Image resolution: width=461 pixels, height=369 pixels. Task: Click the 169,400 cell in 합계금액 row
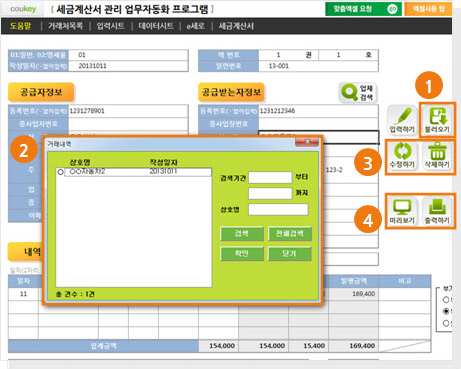point(353,346)
